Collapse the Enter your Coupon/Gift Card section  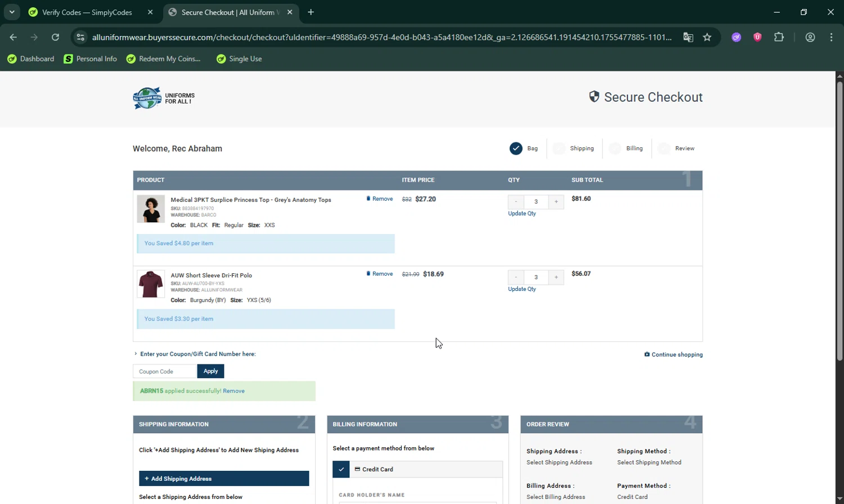pyautogui.click(x=195, y=354)
